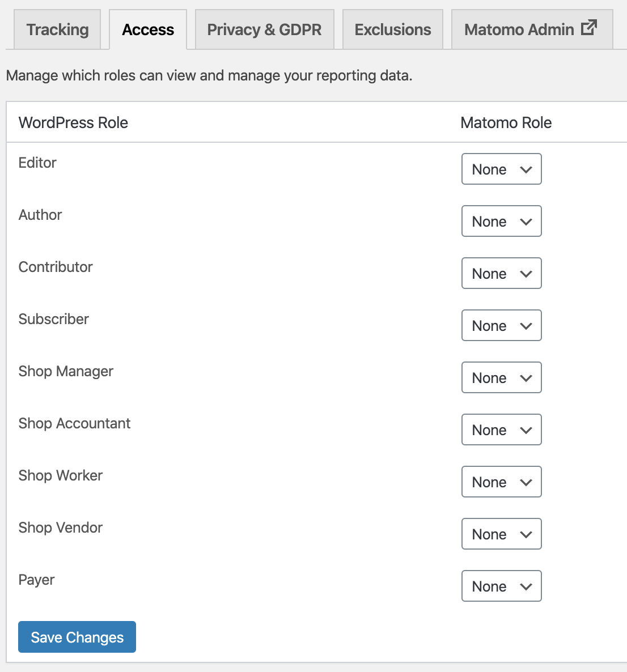Go to the Exclusions tab
This screenshot has height=672, width=627.
(x=393, y=29)
